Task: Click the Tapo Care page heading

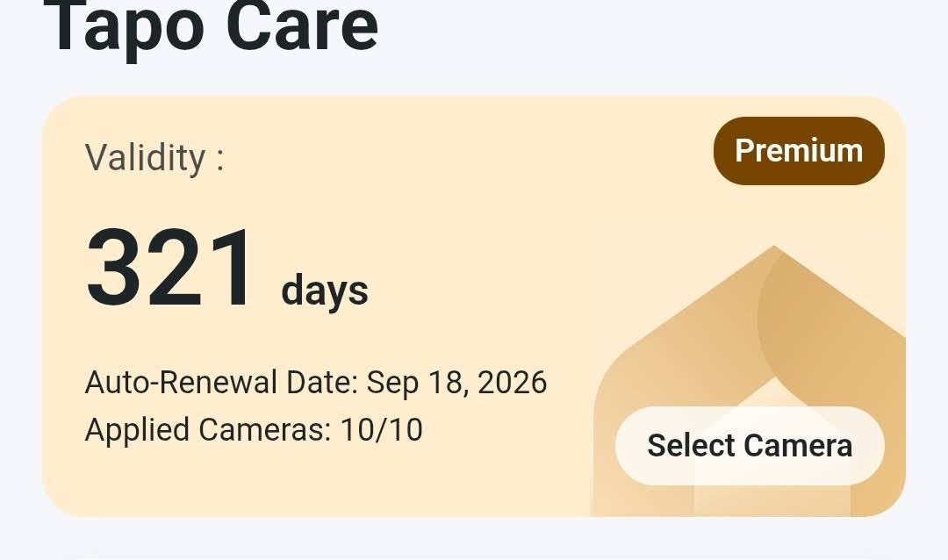Action: (211, 26)
